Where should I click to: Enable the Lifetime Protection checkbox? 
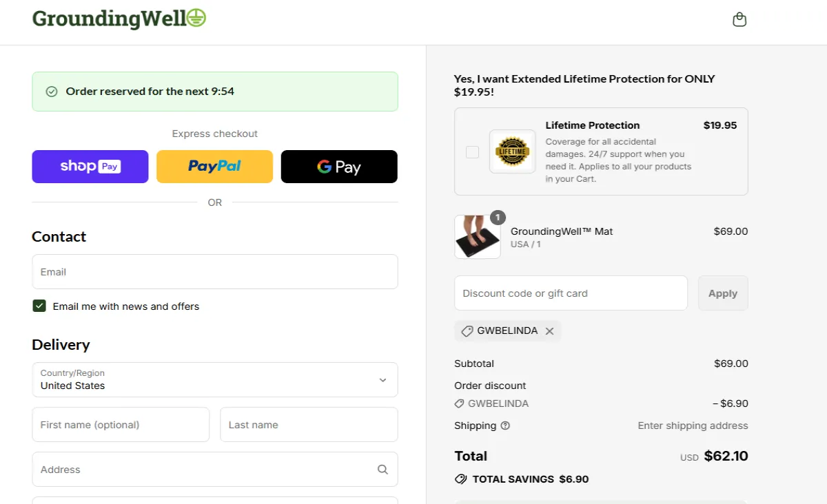tap(472, 151)
